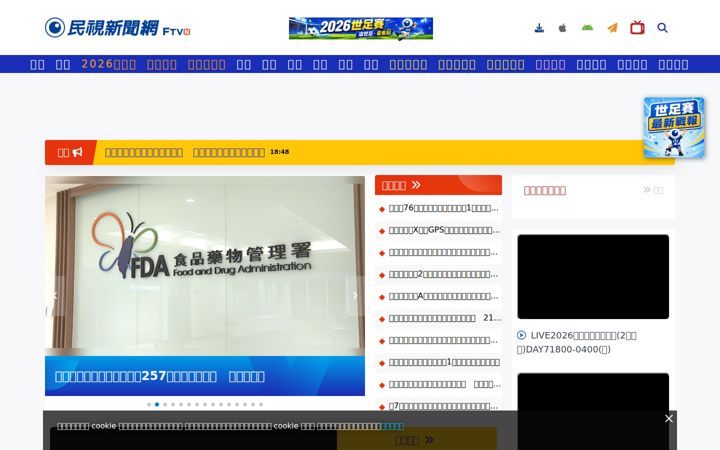Screen dimensions: 720x450
Task: Open the red TV live icon
Action: [x=637, y=28]
